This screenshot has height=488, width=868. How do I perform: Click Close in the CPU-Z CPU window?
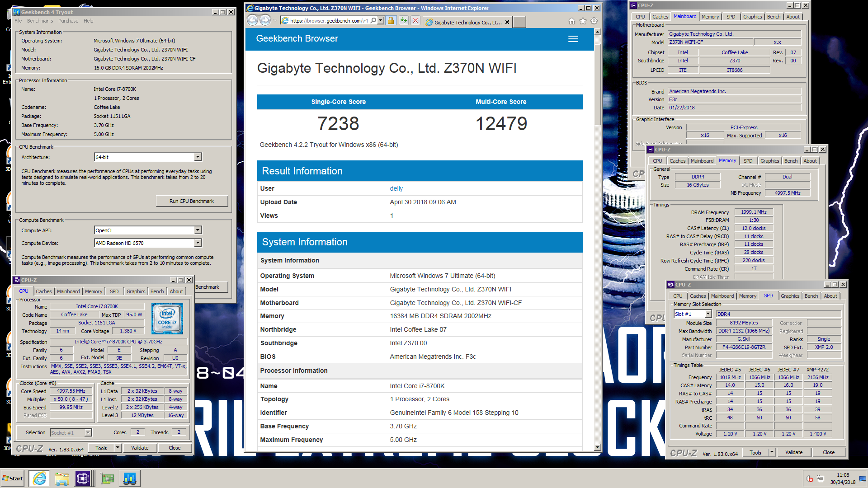[x=175, y=448]
